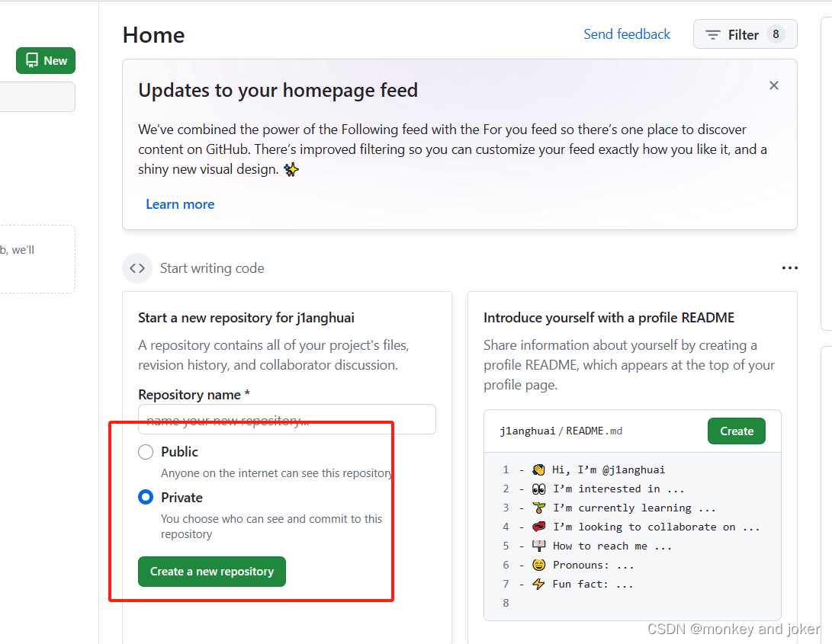The width and height of the screenshot is (832, 644).
Task: Click Create a new repository button
Action: [x=212, y=572]
